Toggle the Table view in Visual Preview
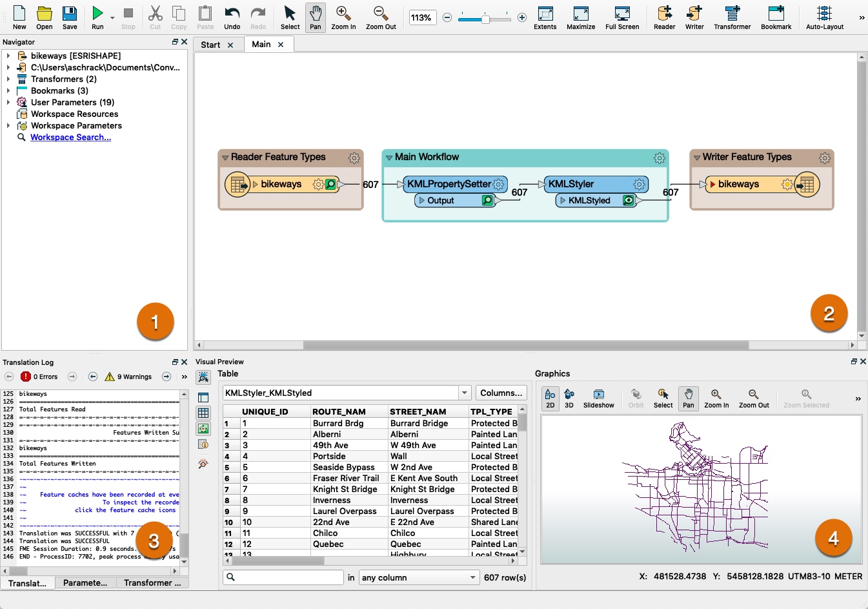 (203, 413)
